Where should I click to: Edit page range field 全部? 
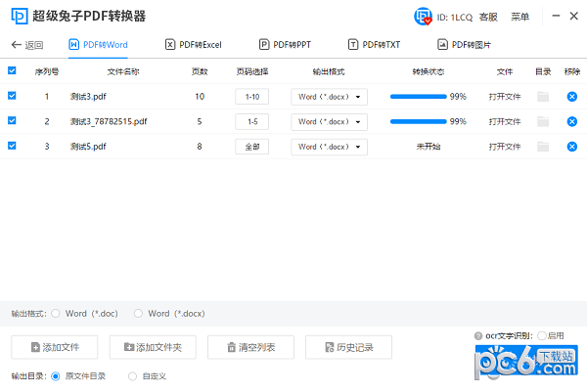[x=252, y=147]
